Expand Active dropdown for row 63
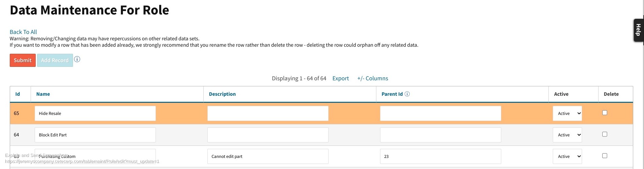The image size is (644, 169). [x=567, y=157]
